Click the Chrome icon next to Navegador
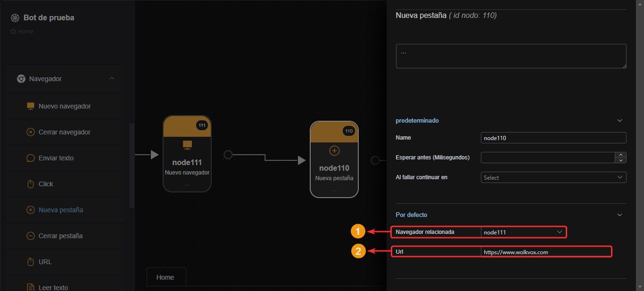 coord(21,79)
